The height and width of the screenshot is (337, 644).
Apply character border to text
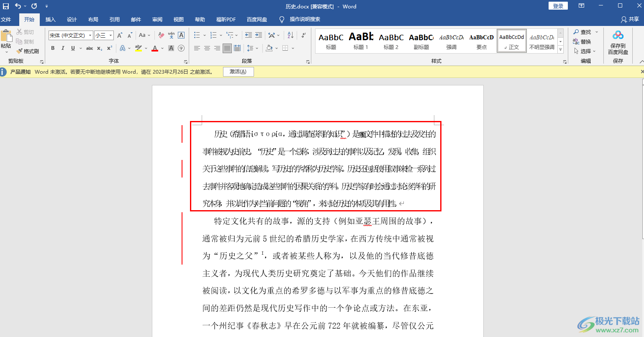pyautogui.click(x=181, y=36)
